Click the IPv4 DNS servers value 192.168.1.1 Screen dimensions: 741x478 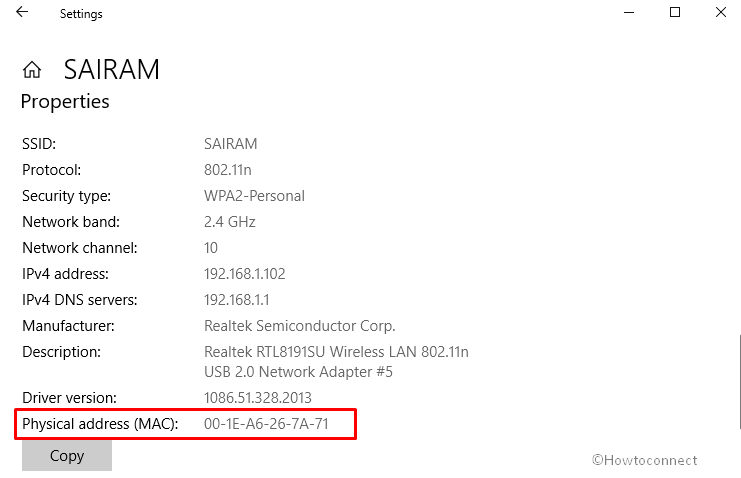[236, 300]
